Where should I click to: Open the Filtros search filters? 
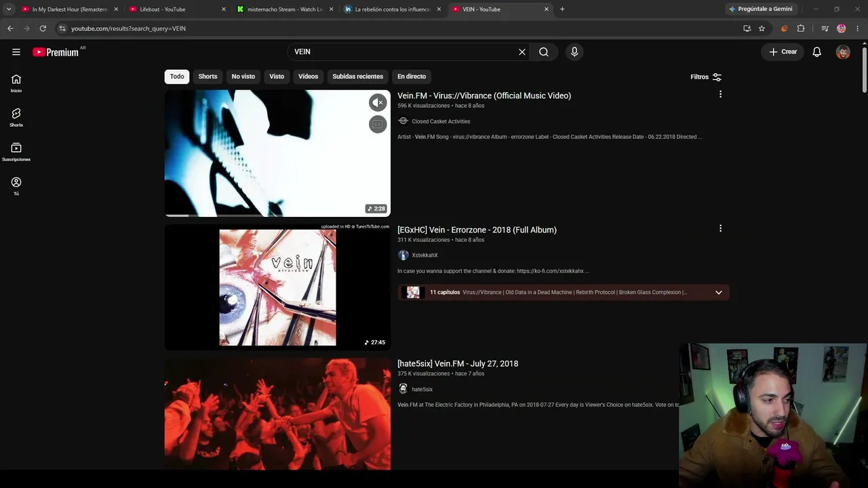(706, 77)
